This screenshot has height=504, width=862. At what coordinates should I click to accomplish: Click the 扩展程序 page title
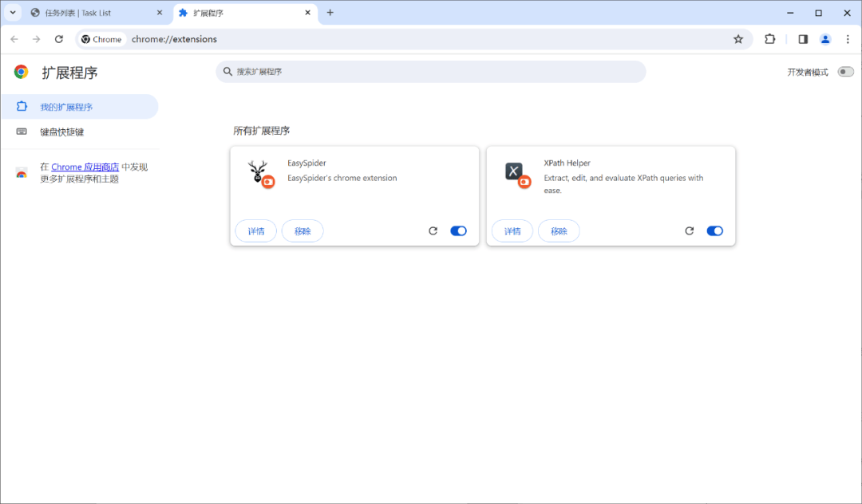pyautogui.click(x=69, y=73)
